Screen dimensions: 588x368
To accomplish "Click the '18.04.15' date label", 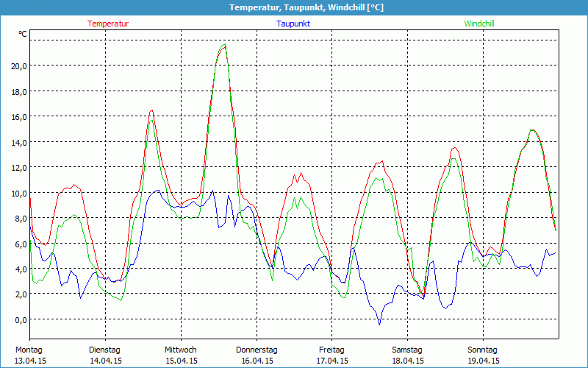I will (x=408, y=361).
